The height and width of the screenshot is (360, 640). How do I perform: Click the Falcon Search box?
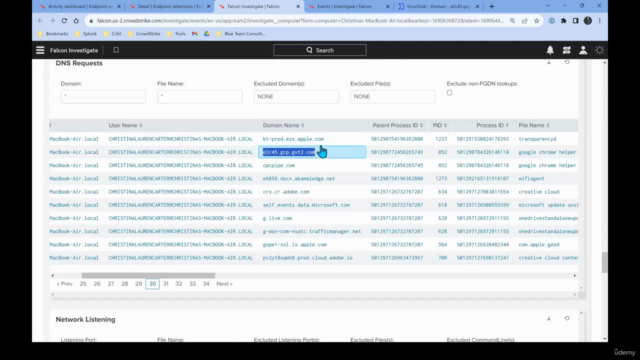320,50
